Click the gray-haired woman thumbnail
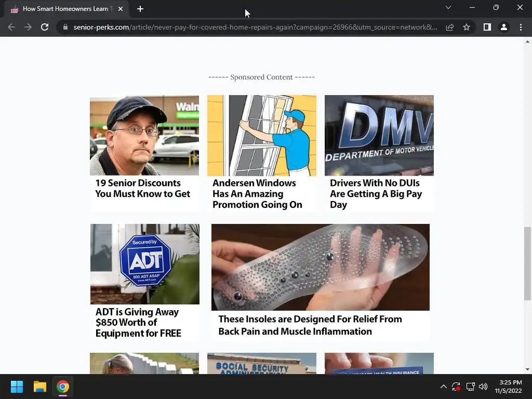 coord(144,363)
